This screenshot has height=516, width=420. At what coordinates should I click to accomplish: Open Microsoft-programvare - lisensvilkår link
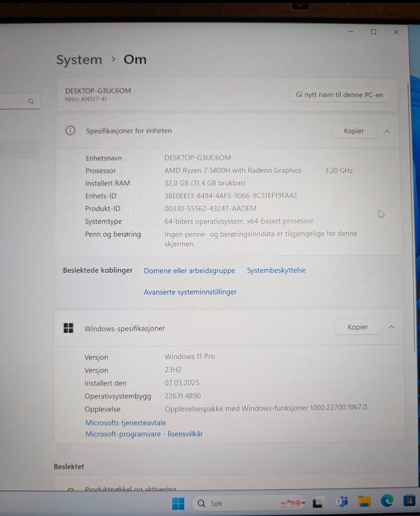tap(144, 434)
